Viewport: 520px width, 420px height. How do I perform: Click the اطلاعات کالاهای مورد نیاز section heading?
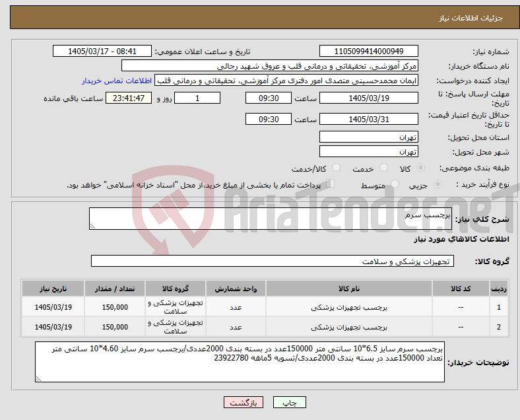pyautogui.click(x=461, y=239)
